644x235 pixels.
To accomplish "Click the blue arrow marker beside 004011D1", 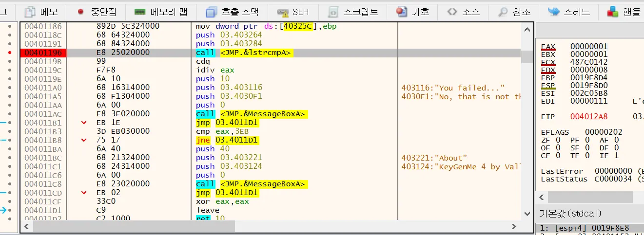I will (4, 210).
